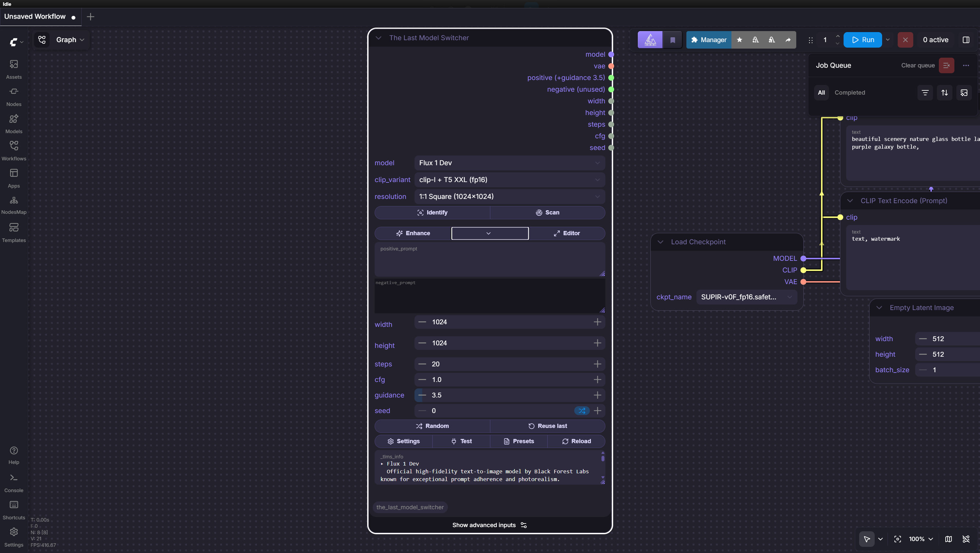980x553 pixels.
Task: Toggle Show advanced inputs
Action: (x=490, y=525)
